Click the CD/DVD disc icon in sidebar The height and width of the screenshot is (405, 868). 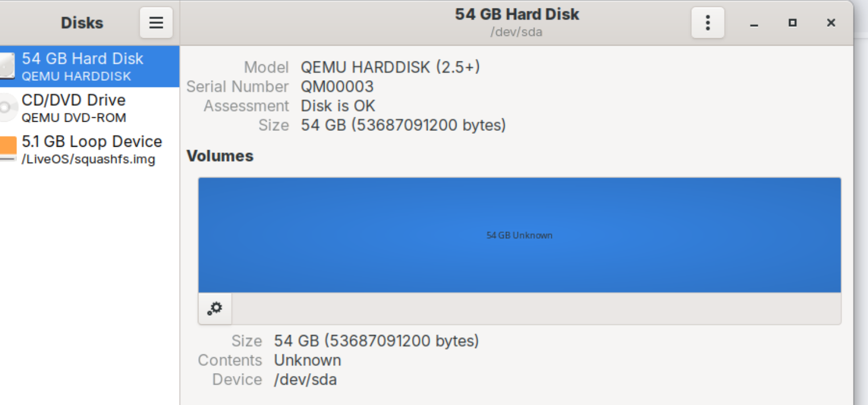[7, 108]
